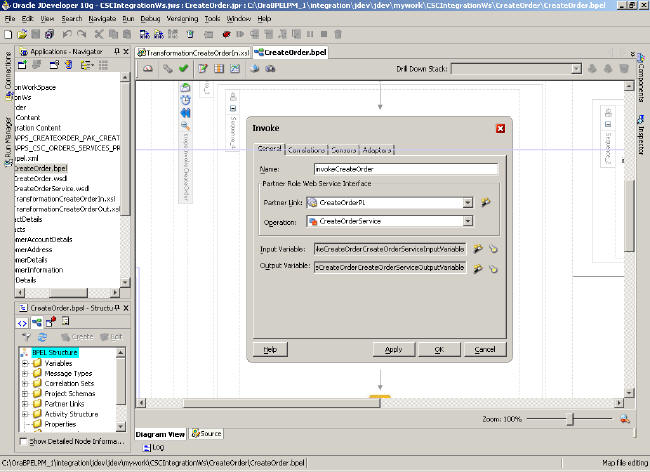Click Output Variable browse magnifier icon

[x=493, y=269]
